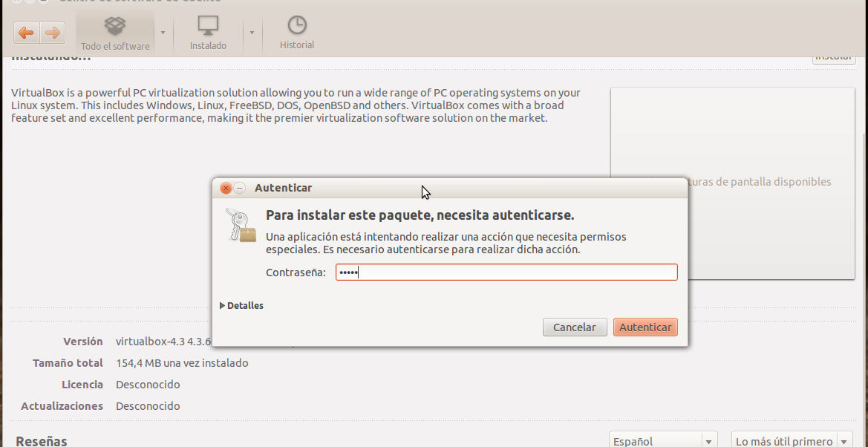Go forward with the right arrow button
Viewport: 868px width, 447px height.
point(53,33)
